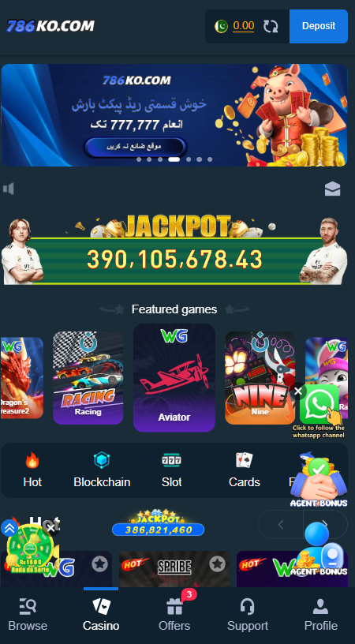Open the Cards category
Image resolution: width=355 pixels, height=644 pixels.
[245, 470]
